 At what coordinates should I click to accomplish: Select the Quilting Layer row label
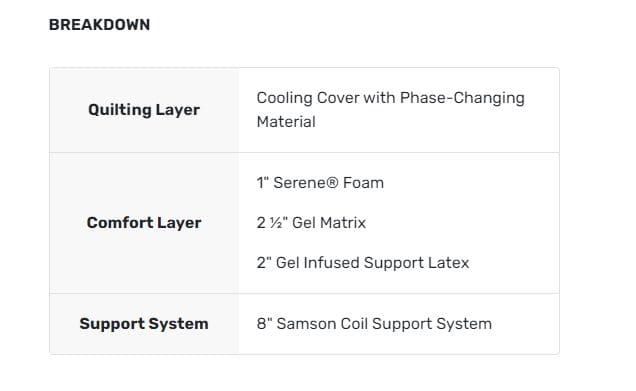(x=144, y=110)
